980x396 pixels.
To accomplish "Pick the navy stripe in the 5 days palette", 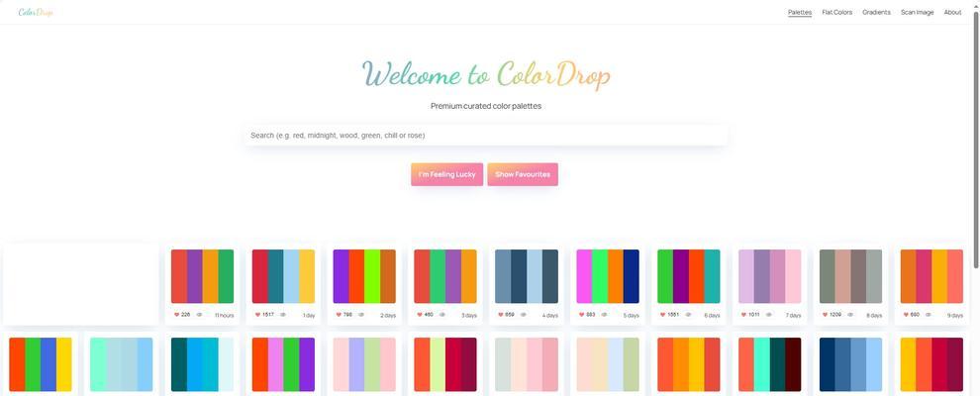I will [x=632, y=276].
